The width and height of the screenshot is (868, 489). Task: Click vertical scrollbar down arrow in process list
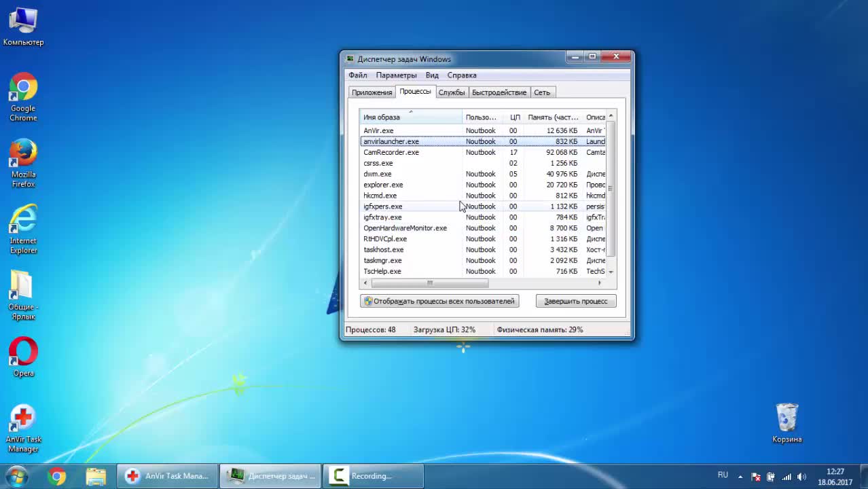611,272
